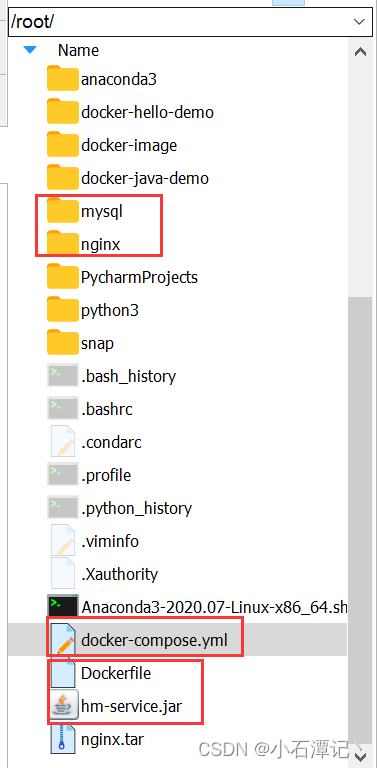377x768 pixels.
Task: Click the docker-compose.yml editable file icon
Action: click(x=63, y=640)
